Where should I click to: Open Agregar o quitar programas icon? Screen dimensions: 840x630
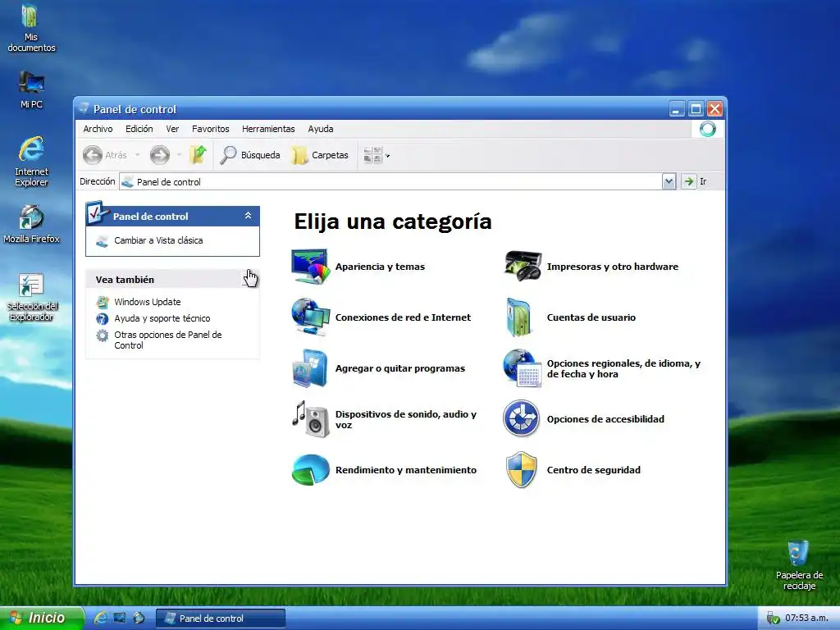point(309,368)
